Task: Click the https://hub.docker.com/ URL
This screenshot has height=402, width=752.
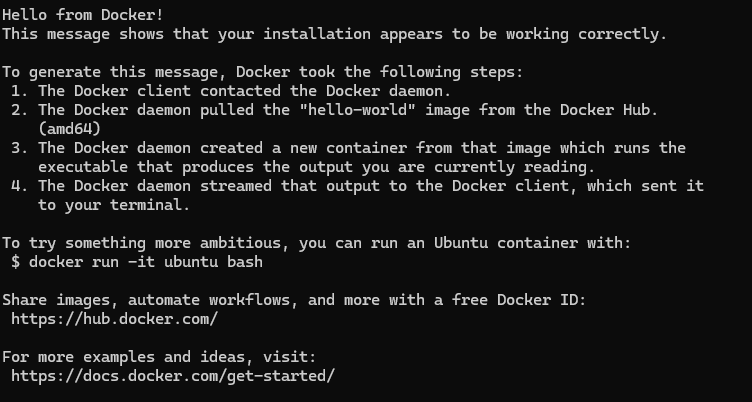Action: (115, 319)
